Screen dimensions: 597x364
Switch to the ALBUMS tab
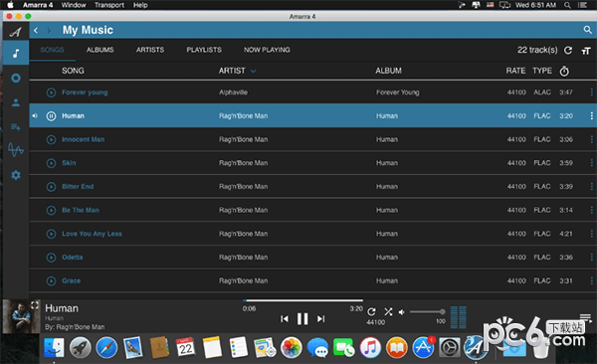(100, 50)
